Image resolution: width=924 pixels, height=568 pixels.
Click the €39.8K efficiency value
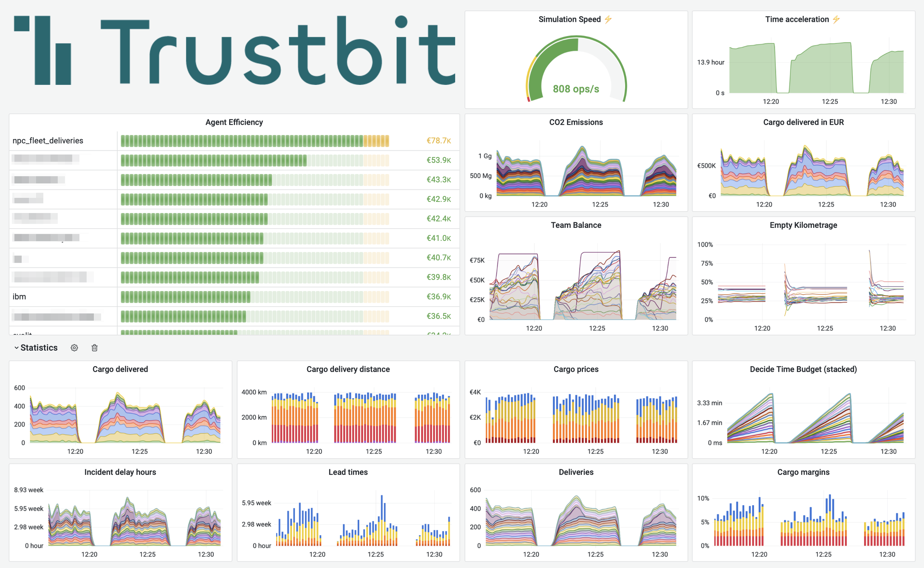[x=439, y=277]
